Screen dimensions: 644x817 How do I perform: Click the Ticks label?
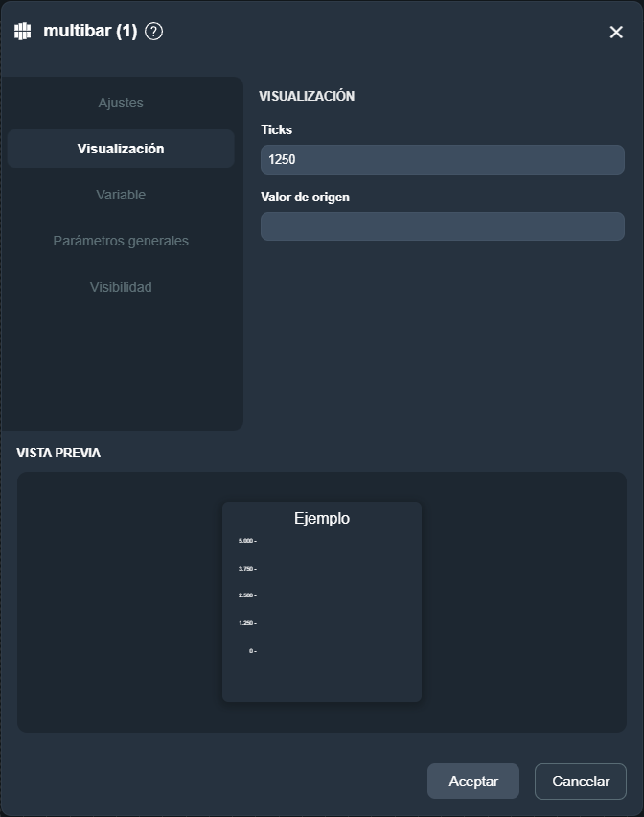276,129
